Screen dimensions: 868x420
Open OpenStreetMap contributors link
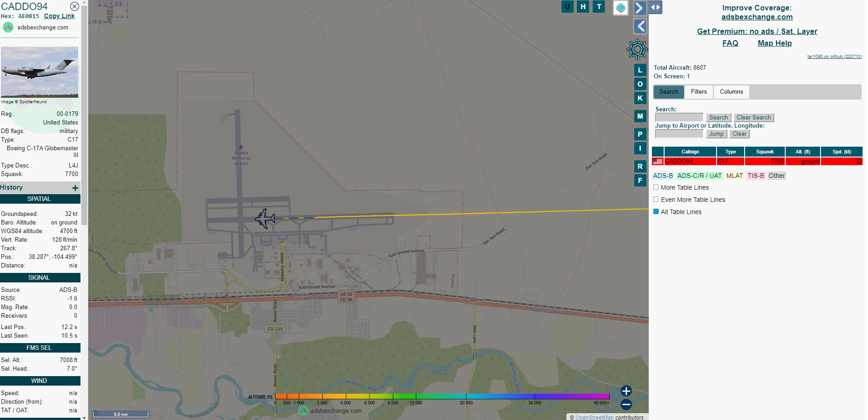click(594, 417)
